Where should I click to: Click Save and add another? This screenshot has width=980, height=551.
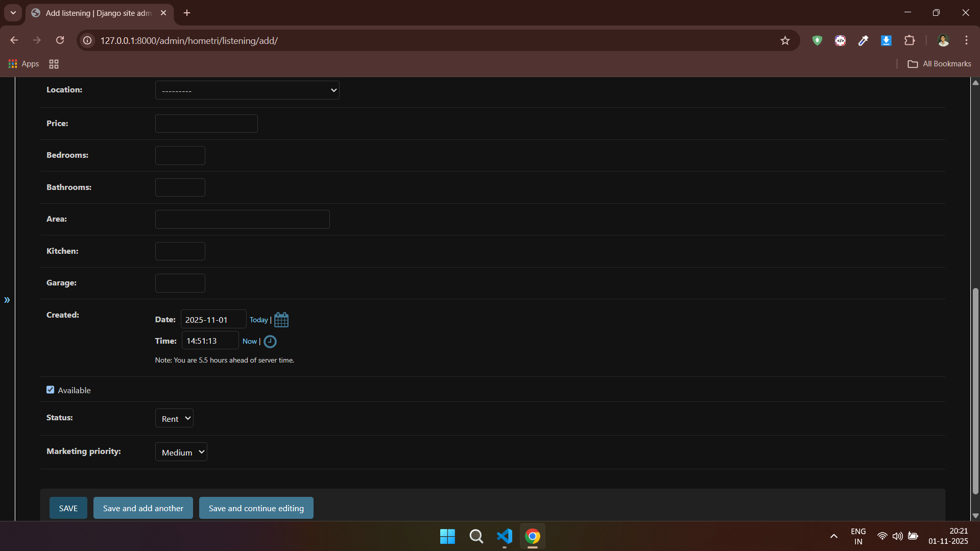143,508
